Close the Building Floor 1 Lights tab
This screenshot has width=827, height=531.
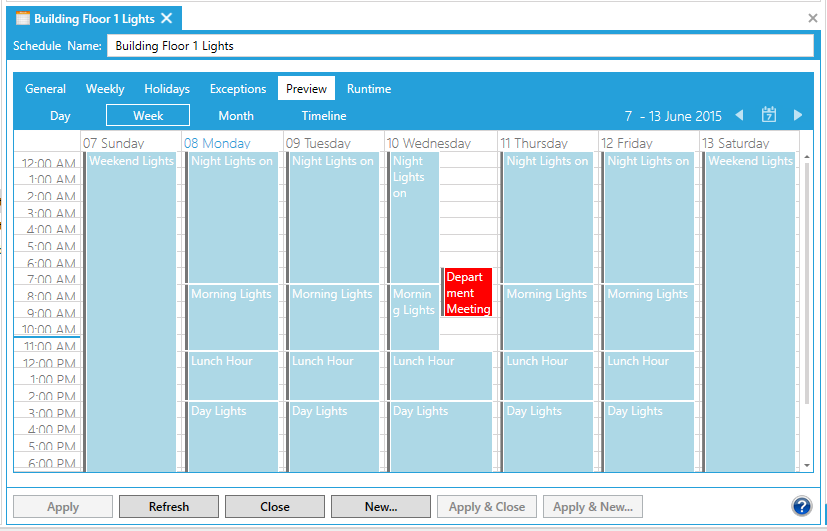point(167,18)
